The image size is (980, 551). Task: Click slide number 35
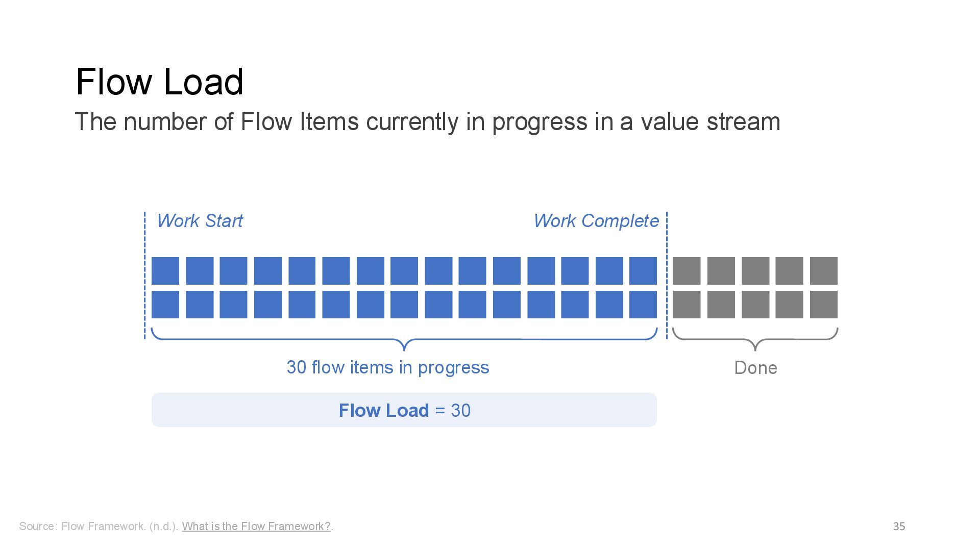click(899, 526)
